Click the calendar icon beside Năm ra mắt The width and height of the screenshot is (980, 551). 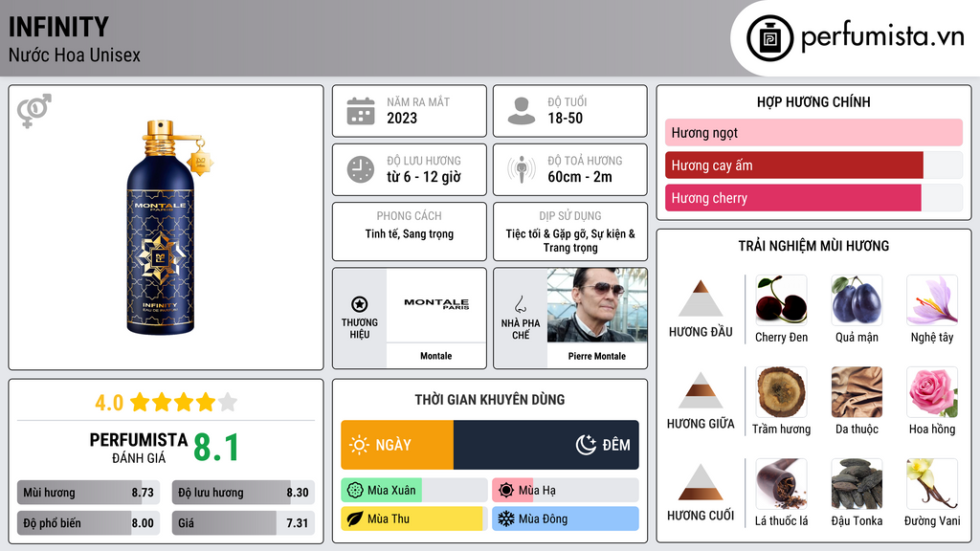pyautogui.click(x=361, y=111)
